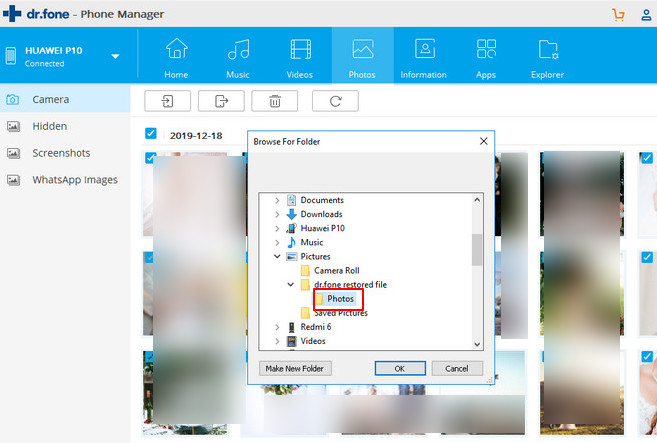This screenshot has height=443, width=657.
Task: Click Make New Folder button
Action: click(x=295, y=368)
